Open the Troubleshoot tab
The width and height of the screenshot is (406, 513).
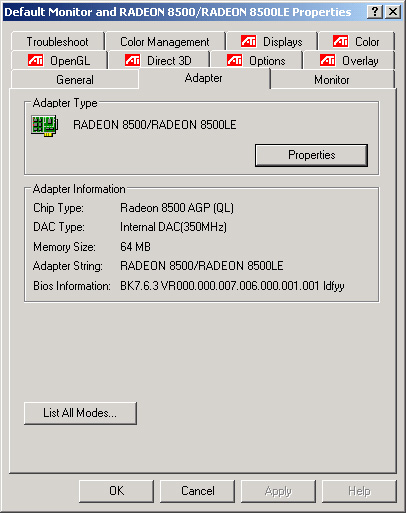click(57, 42)
